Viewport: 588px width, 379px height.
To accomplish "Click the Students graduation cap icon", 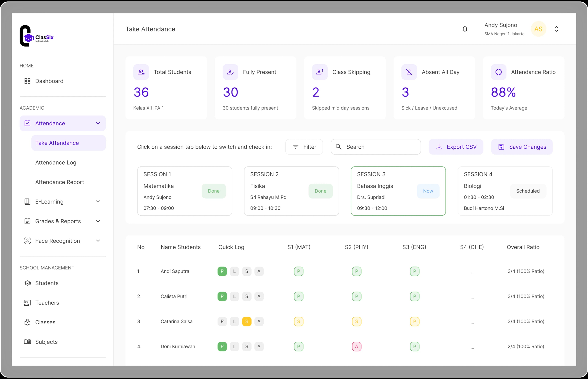I will coord(27,283).
